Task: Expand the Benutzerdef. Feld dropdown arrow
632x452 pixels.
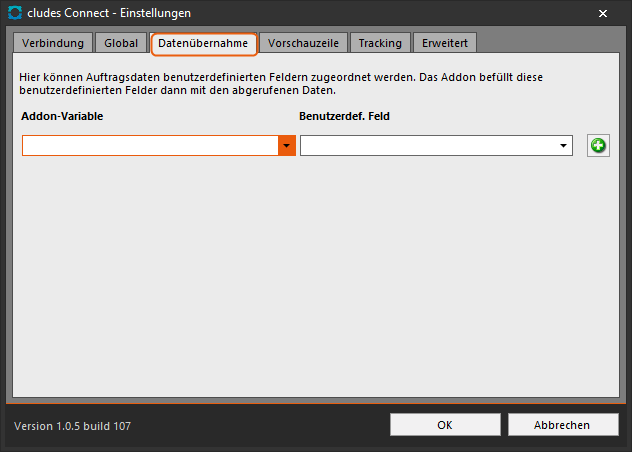Action: (563, 146)
